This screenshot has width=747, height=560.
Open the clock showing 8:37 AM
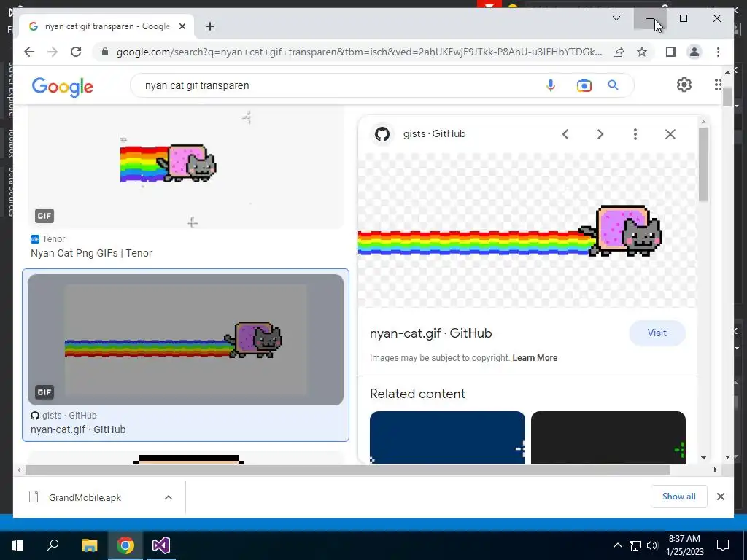684,545
